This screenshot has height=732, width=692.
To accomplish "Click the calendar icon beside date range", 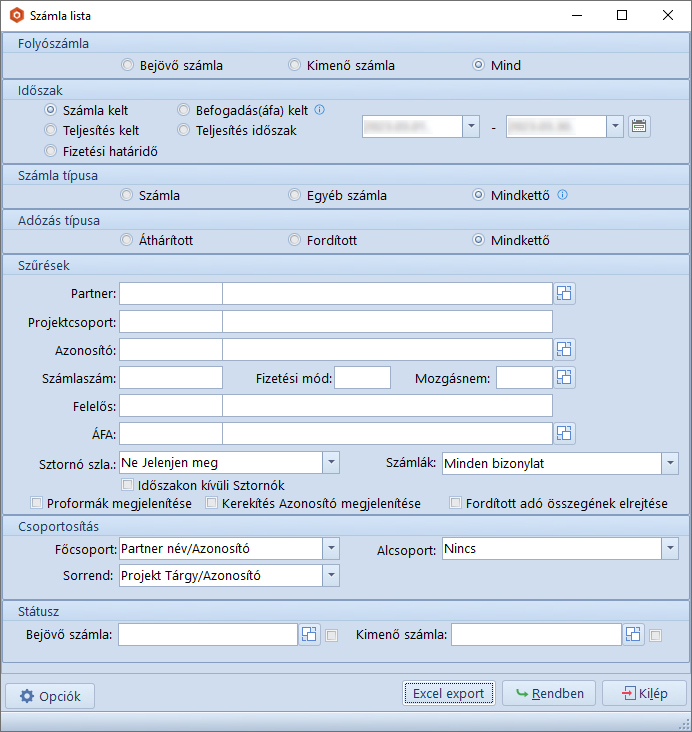I will click(639, 126).
